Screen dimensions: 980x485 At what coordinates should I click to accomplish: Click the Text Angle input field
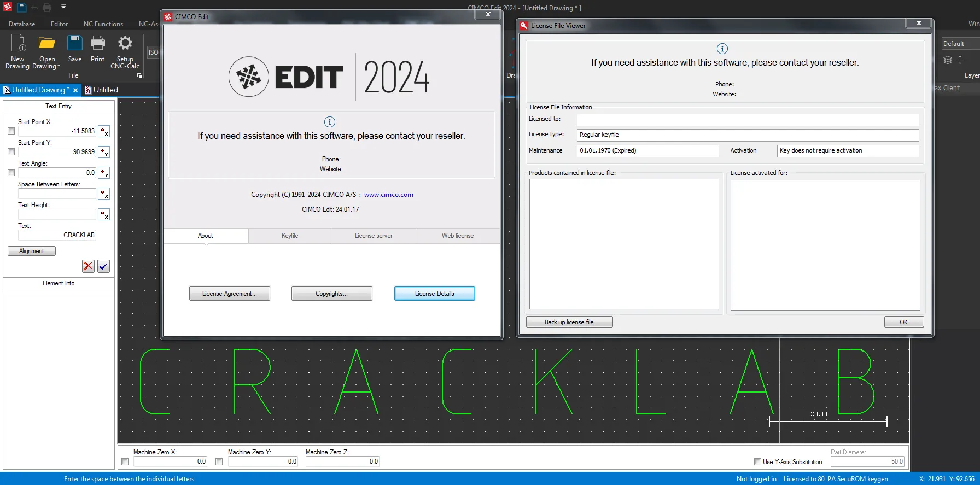pyautogui.click(x=57, y=173)
